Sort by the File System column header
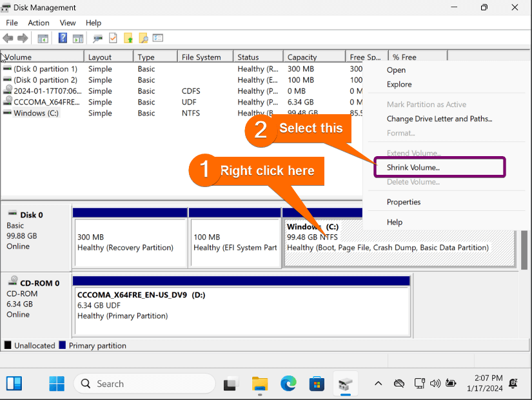Screen dimensions: 532x400 point(205,57)
